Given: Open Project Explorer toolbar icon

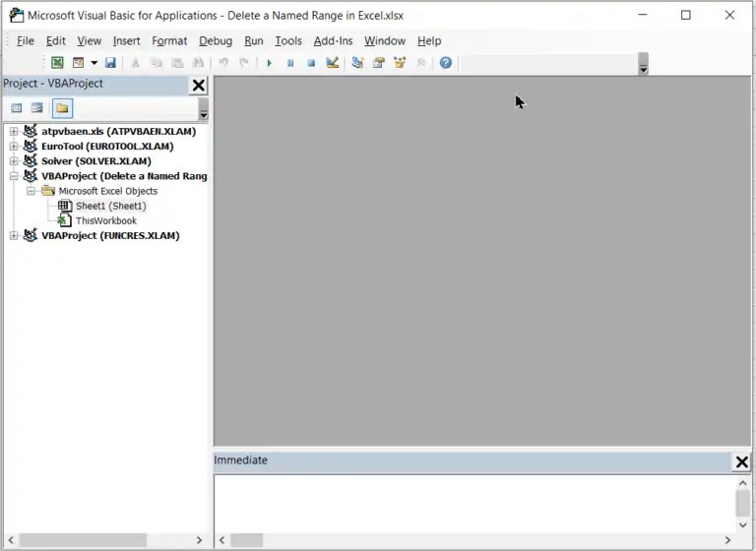Looking at the screenshot, I should (357, 63).
